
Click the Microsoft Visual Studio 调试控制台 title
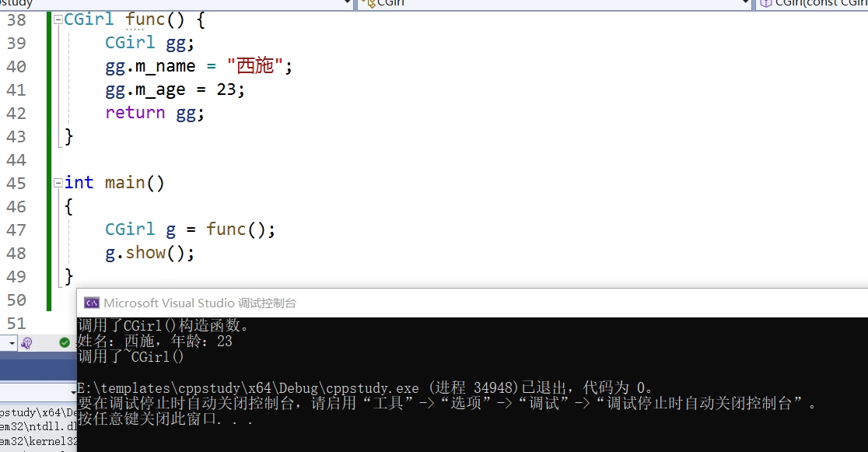tap(200, 303)
